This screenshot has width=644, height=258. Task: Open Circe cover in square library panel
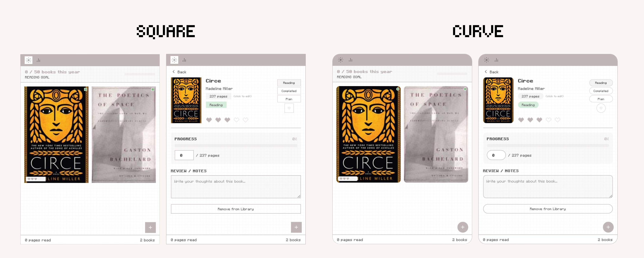pyautogui.click(x=56, y=135)
